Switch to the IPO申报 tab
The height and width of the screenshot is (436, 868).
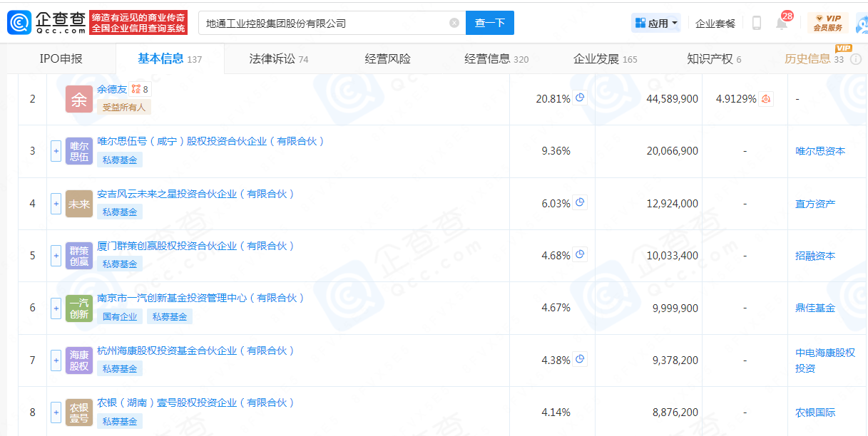[61, 59]
